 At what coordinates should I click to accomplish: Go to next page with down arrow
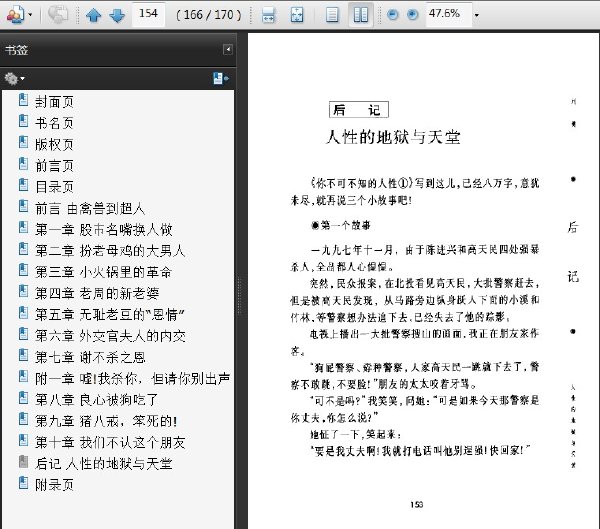117,15
